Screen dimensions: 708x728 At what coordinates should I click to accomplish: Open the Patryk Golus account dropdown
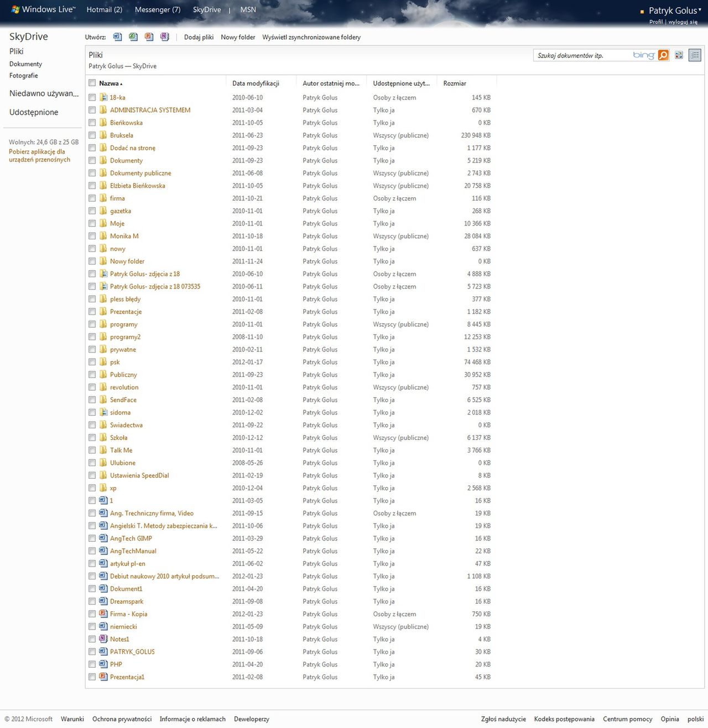pyautogui.click(x=675, y=11)
